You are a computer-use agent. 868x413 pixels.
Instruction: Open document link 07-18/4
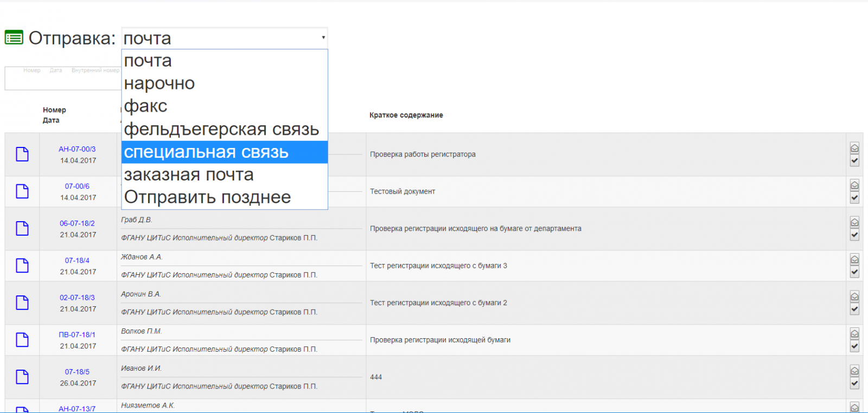pyautogui.click(x=77, y=261)
